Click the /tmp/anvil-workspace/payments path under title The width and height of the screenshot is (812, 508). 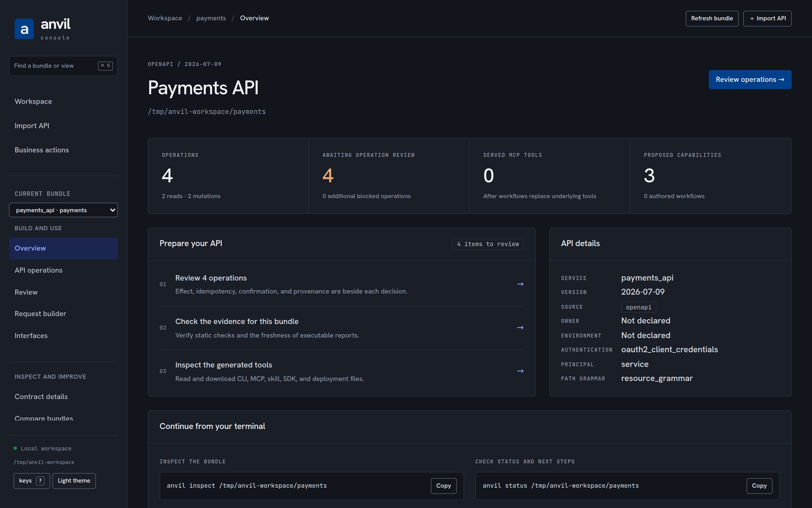coord(207,111)
